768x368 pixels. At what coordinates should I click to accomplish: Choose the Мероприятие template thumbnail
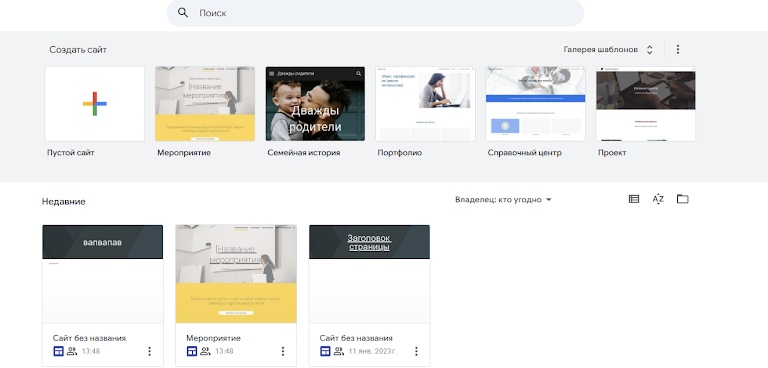[x=205, y=104]
